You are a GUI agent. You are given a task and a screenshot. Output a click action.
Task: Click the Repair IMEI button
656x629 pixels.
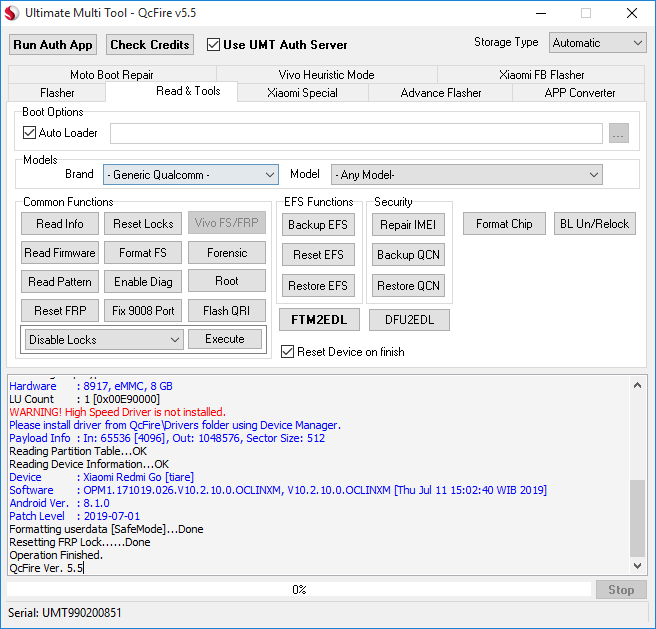coord(408,225)
